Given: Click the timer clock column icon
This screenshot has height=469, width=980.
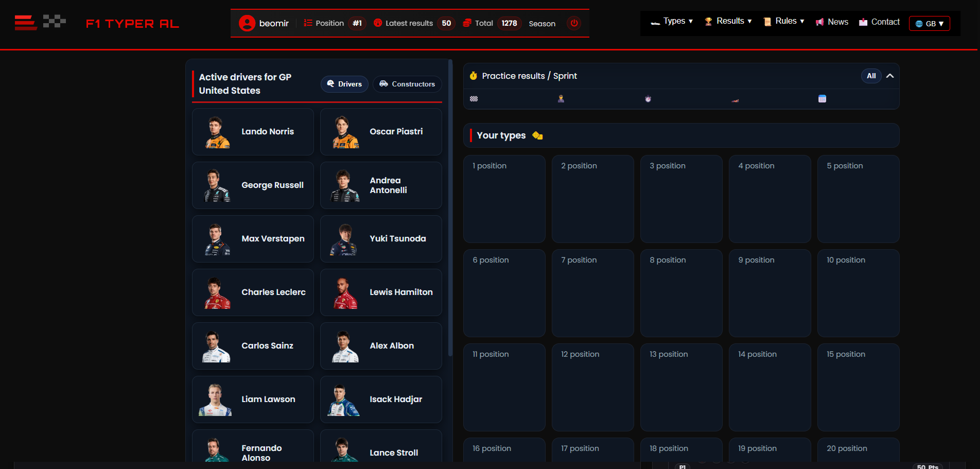Looking at the screenshot, I should 648,99.
